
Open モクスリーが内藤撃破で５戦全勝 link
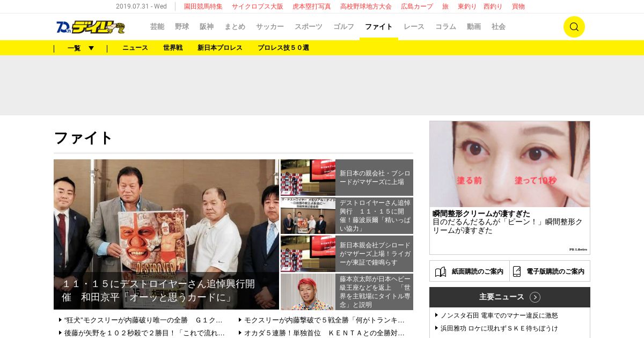click(324, 320)
